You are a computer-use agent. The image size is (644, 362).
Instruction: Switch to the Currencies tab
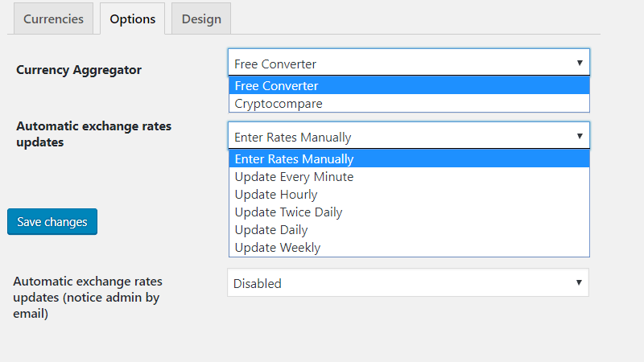pyautogui.click(x=53, y=19)
